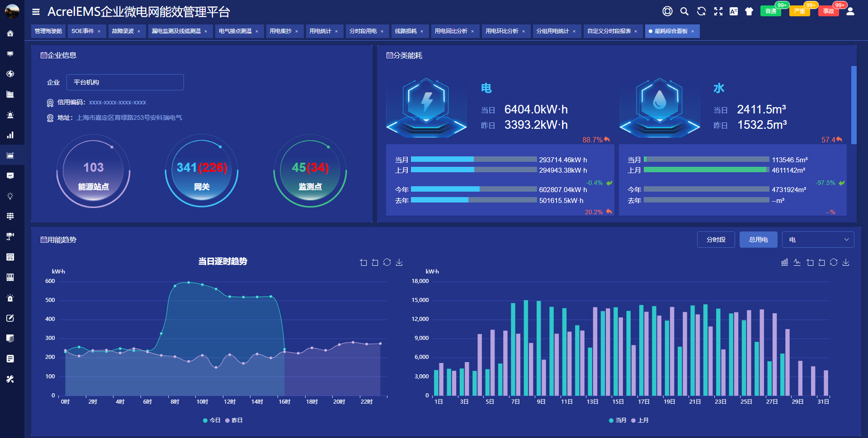
Task: Restore the hourly trend chart
Action: (387, 263)
